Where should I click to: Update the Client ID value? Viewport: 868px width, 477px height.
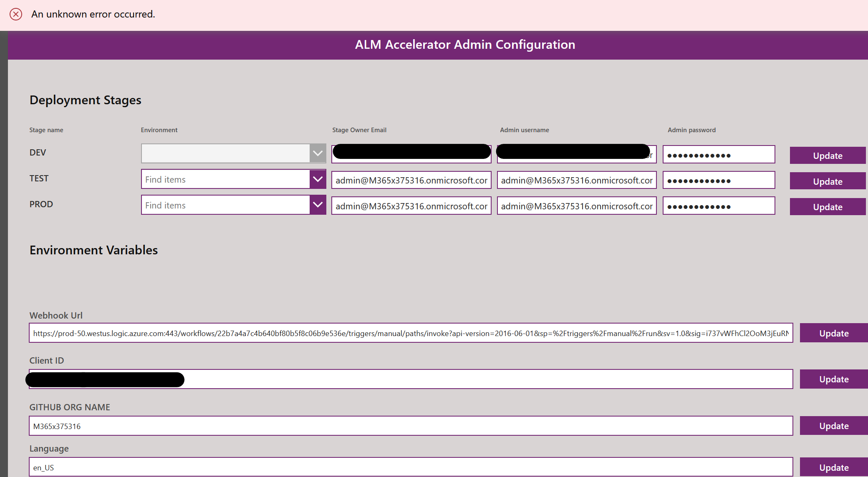point(833,379)
